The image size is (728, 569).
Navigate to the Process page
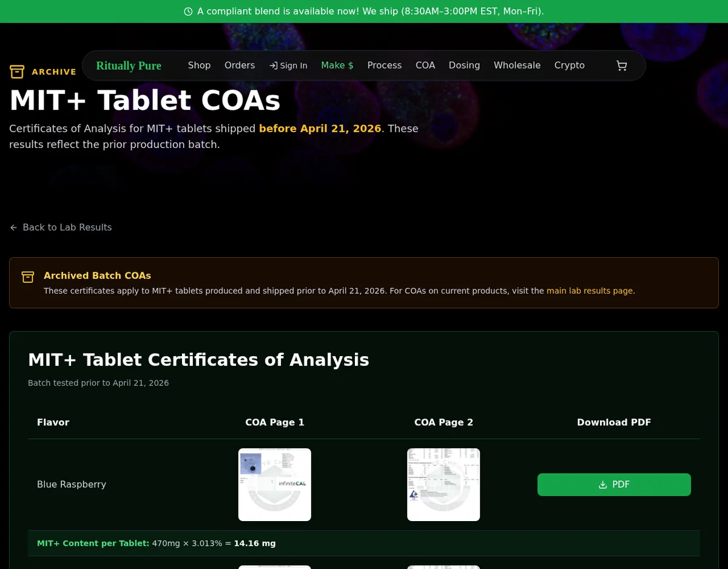pos(385,66)
